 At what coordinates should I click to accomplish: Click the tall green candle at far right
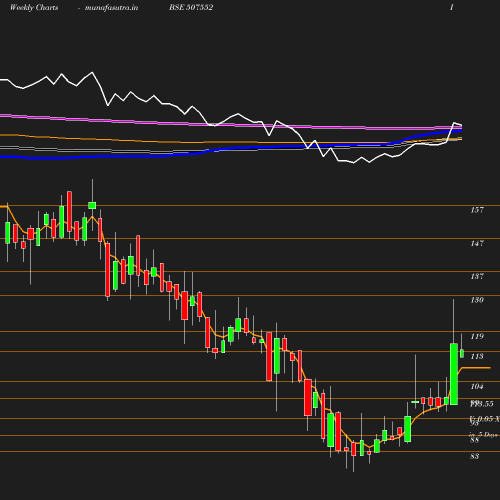(x=454, y=374)
